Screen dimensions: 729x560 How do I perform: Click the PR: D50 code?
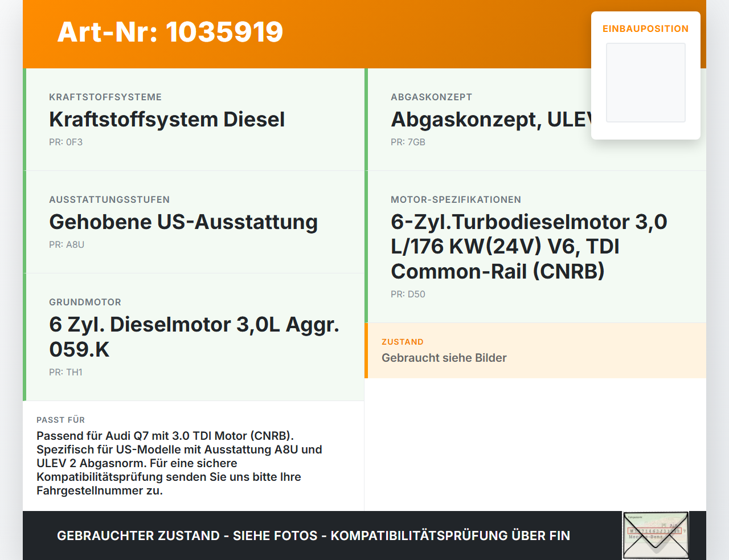coord(408,294)
